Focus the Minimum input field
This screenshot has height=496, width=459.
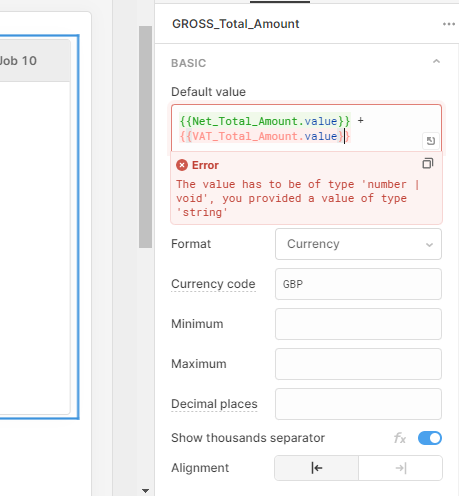(358, 324)
